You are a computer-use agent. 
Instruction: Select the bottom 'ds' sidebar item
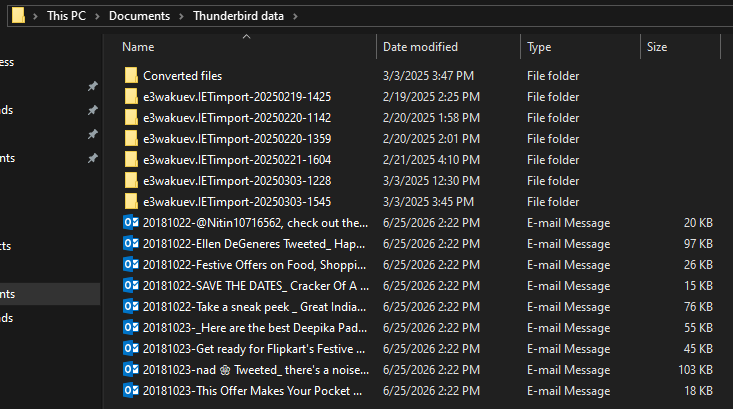(7, 318)
